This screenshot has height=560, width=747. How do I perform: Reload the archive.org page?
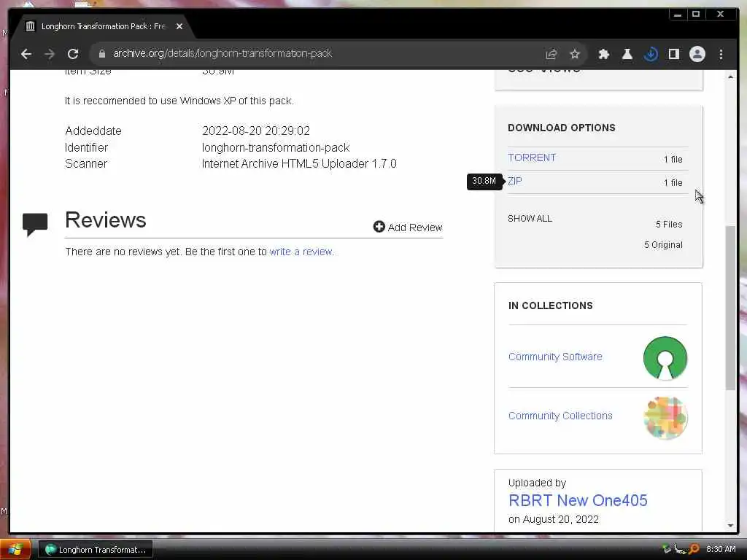tap(73, 54)
